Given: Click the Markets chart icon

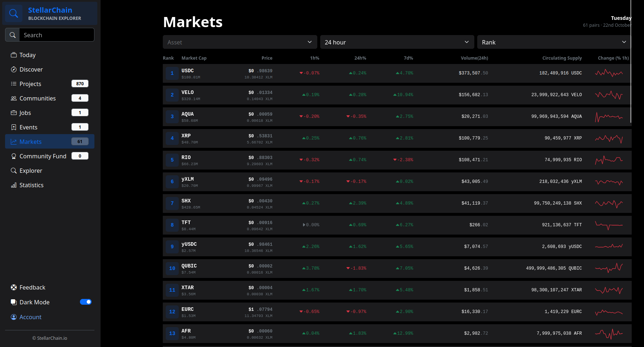Looking at the screenshot, I should point(14,142).
